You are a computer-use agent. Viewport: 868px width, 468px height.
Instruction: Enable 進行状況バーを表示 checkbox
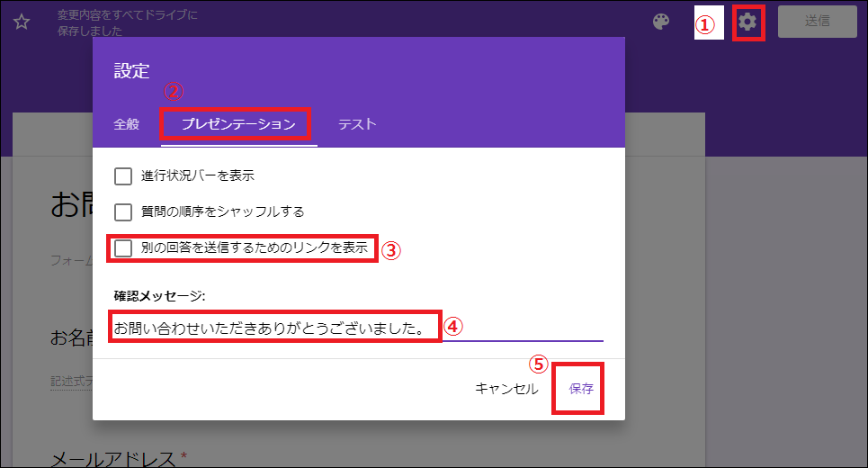123,176
